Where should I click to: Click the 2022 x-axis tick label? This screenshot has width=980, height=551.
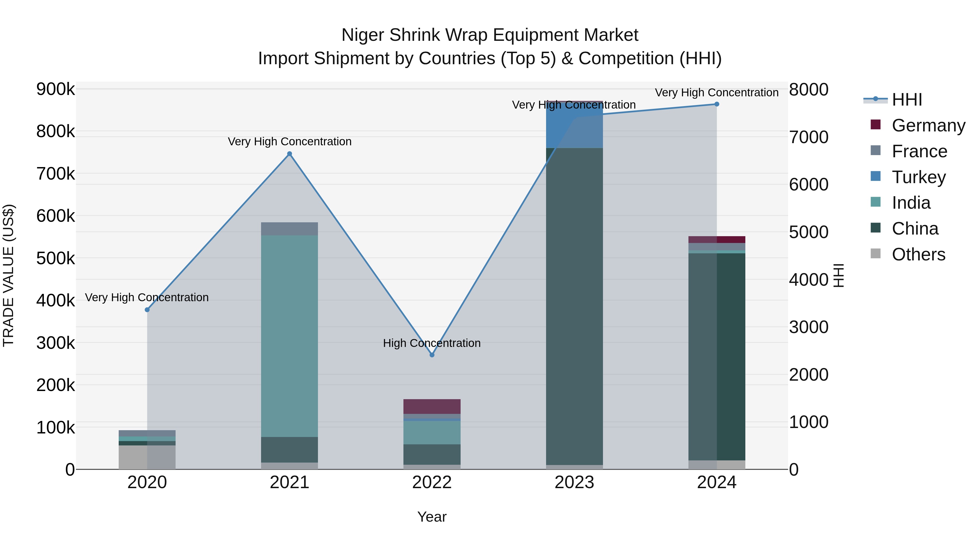[x=432, y=482]
